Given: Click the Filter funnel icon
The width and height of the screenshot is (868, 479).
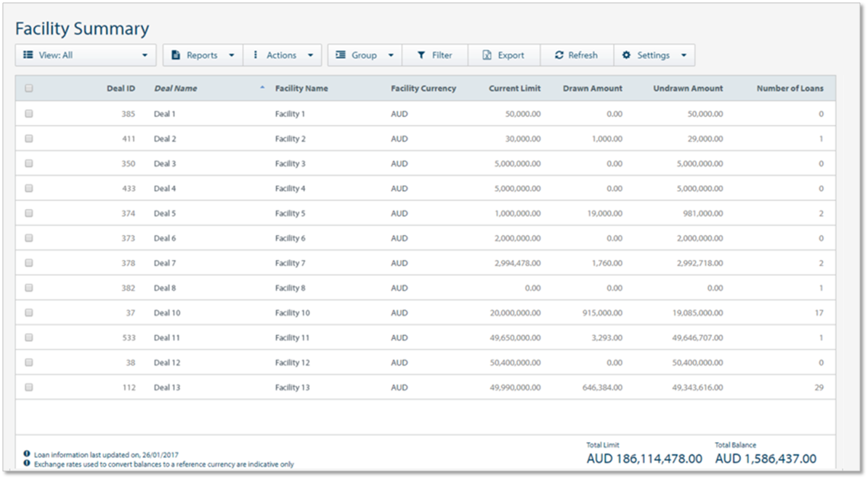Looking at the screenshot, I should click(x=421, y=55).
